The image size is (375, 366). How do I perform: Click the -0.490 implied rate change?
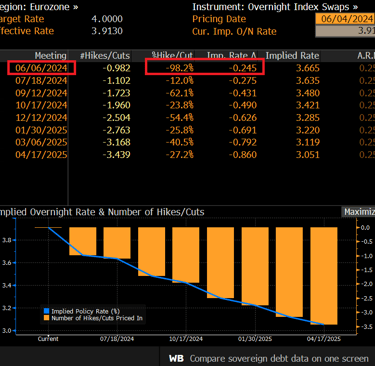point(243,105)
